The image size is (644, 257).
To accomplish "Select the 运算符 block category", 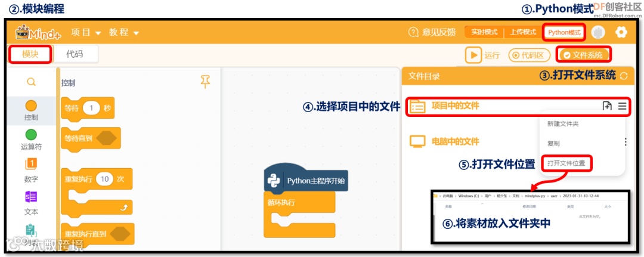I will pyautogui.click(x=31, y=140).
